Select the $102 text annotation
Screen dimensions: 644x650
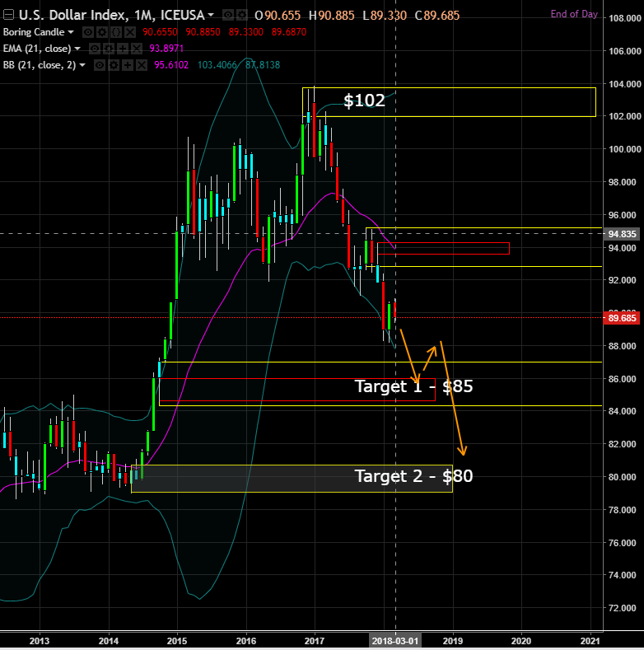pyautogui.click(x=364, y=101)
